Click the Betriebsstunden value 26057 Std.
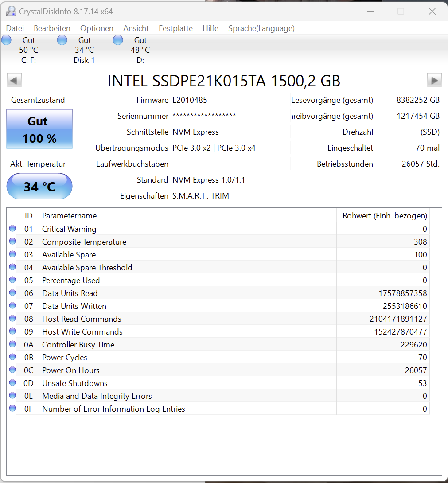The width and height of the screenshot is (448, 483). pyautogui.click(x=409, y=164)
